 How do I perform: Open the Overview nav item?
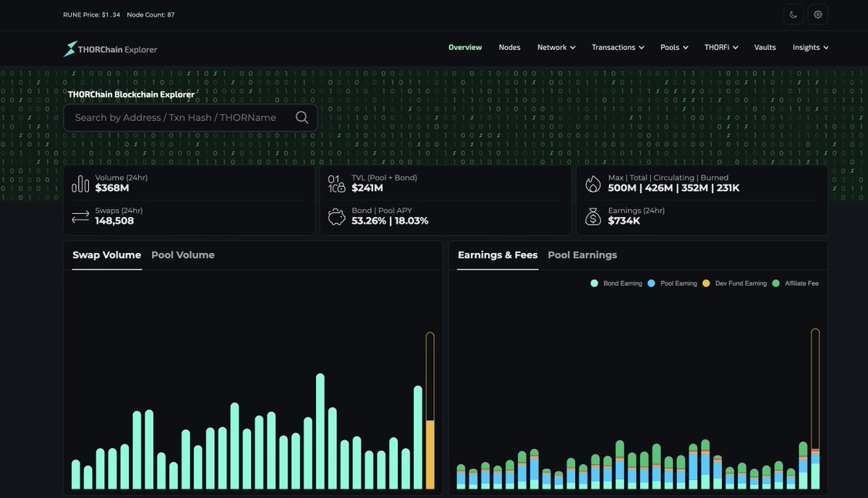pos(465,48)
